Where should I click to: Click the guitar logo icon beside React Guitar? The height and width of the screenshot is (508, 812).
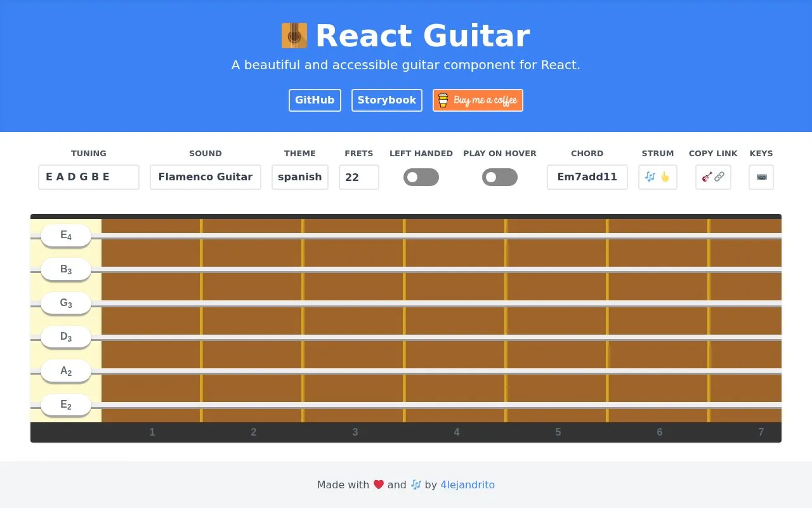coord(294,36)
